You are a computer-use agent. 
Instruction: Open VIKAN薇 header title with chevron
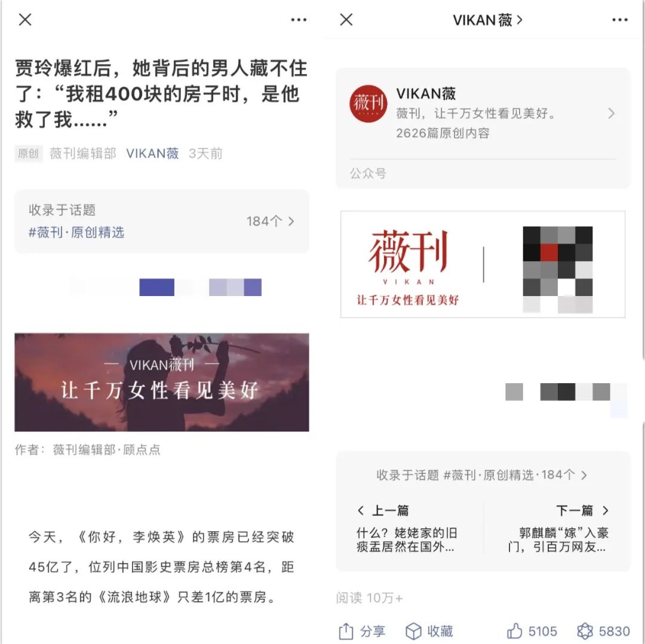click(487, 20)
